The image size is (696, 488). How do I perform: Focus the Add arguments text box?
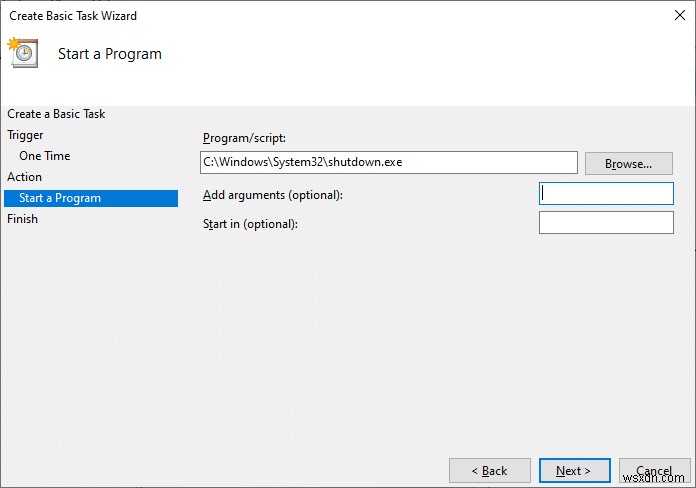tap(606, 194)
